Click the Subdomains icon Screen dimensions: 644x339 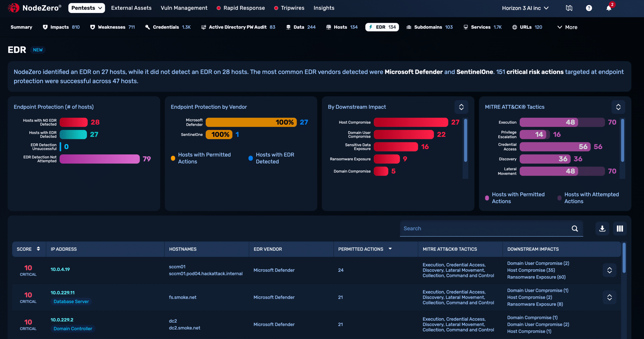[409, 27]
